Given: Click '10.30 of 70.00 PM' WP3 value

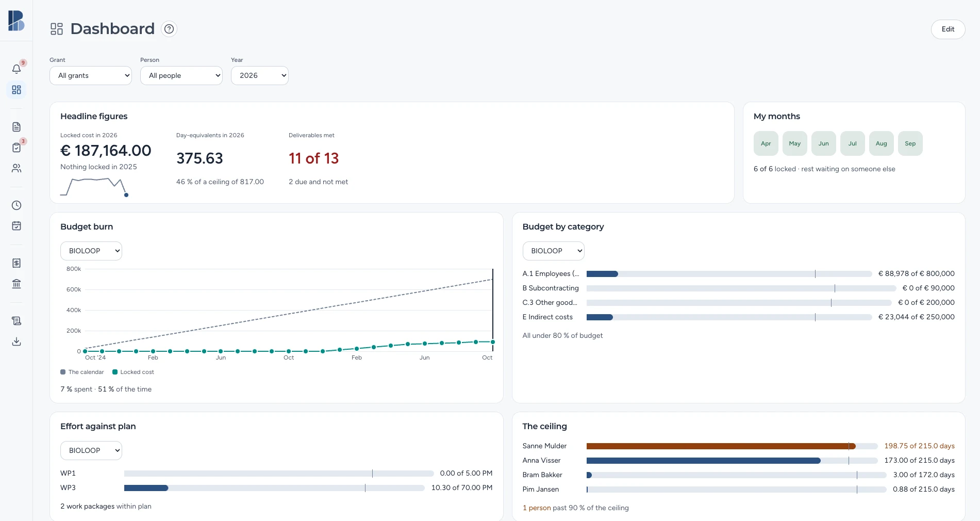Looking at the screenshot, I should [x=462, y=487].
